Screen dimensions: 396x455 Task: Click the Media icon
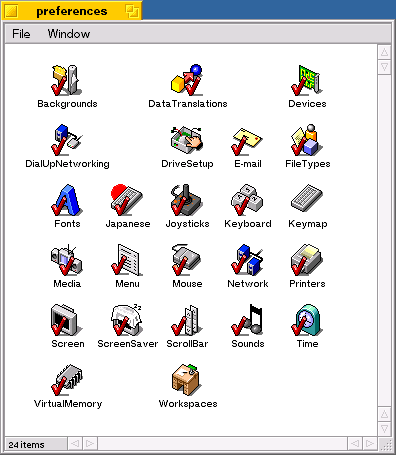tap(67, 260)
